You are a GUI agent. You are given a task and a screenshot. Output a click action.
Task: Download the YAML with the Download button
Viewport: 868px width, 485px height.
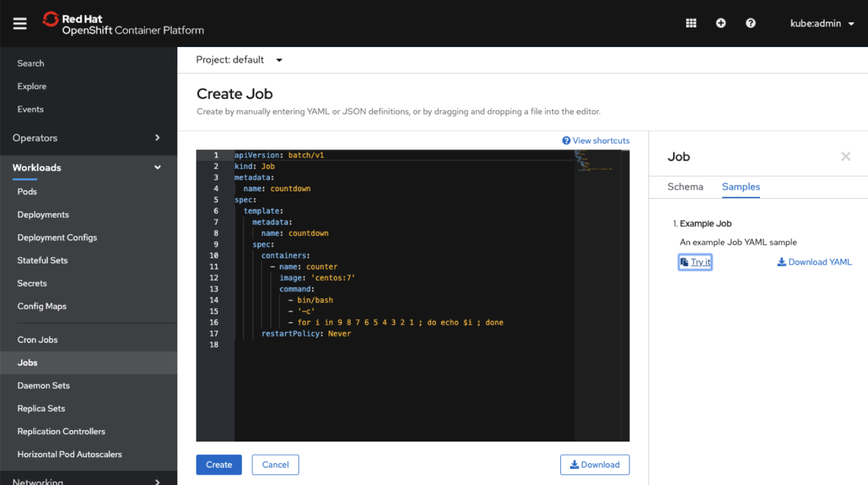click(x=595, y=465)
